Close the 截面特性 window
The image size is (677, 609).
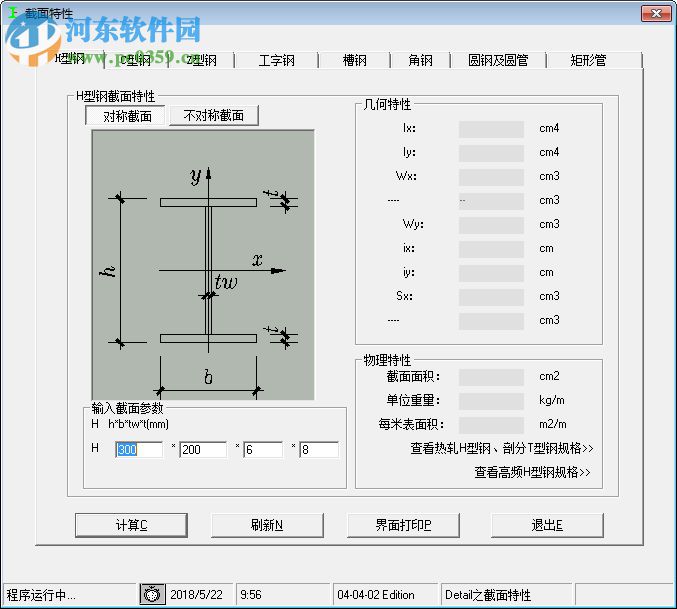(x=656, y=13)
